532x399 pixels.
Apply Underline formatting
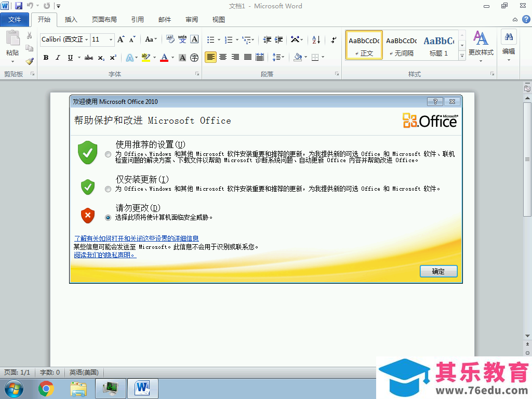[70, 58]
